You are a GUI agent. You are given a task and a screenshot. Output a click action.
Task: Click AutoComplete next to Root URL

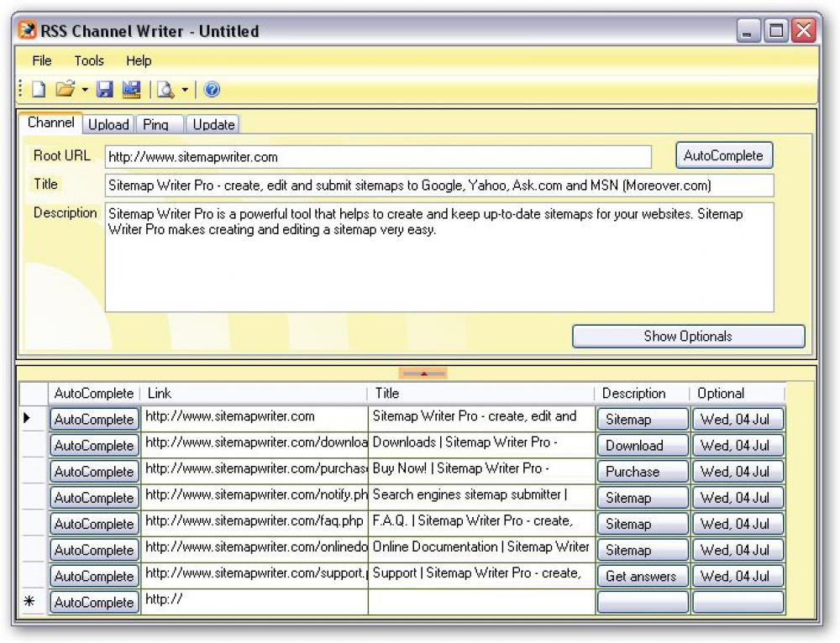[x=723, y=154]
